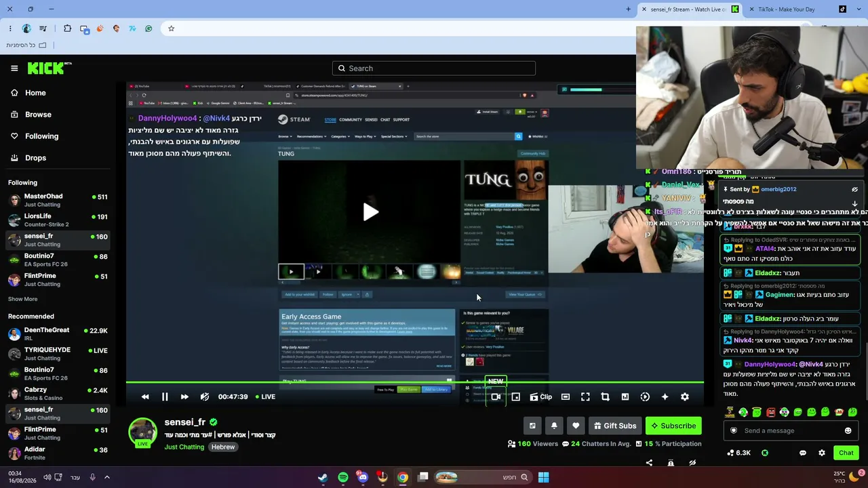The width and height of the screenshot is (868, 488).
Task: Click the Windows Start button
Action: point(543,477)
